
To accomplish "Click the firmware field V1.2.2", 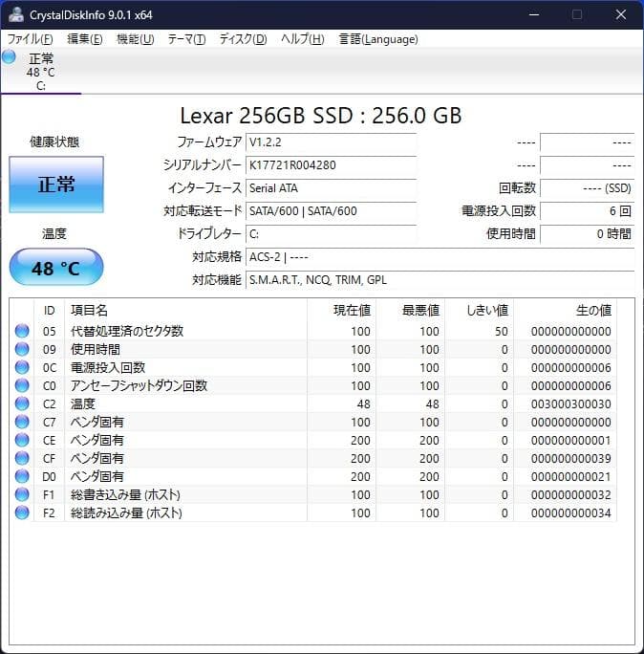I will pyautogui.click(x=331, y=142).
